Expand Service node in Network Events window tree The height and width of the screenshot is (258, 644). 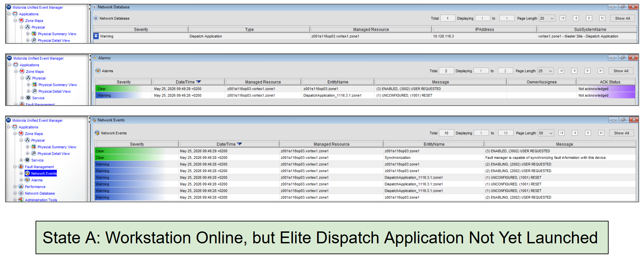pos(21,160)
